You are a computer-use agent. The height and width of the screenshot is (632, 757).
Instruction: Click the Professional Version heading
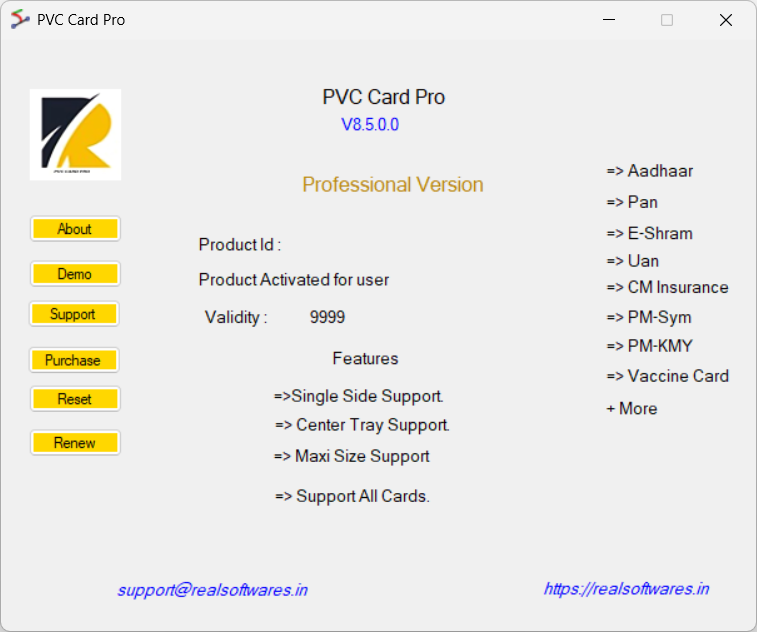tap(393, 185)
